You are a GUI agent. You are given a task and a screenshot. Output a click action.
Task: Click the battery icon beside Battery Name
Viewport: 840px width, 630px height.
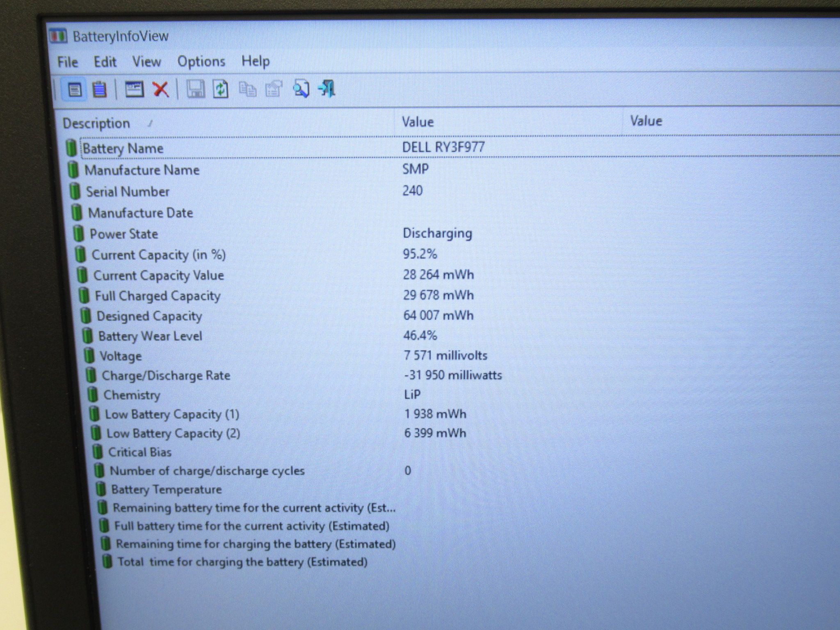coord(71,148)
